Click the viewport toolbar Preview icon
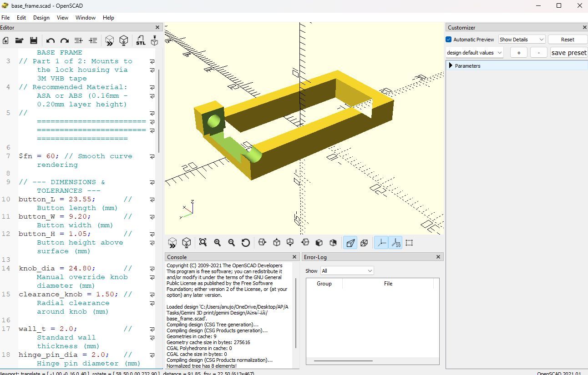Viewport: 588px width, 375px height. point(172,243)
